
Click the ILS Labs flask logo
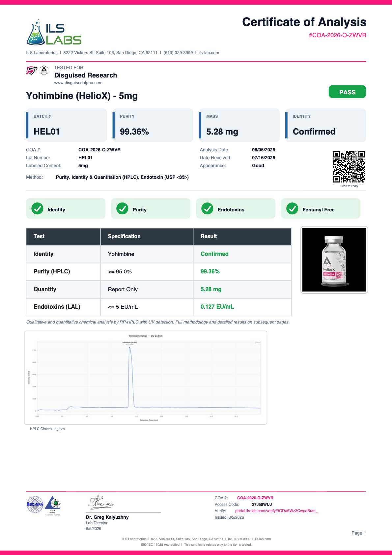point(54,32)
